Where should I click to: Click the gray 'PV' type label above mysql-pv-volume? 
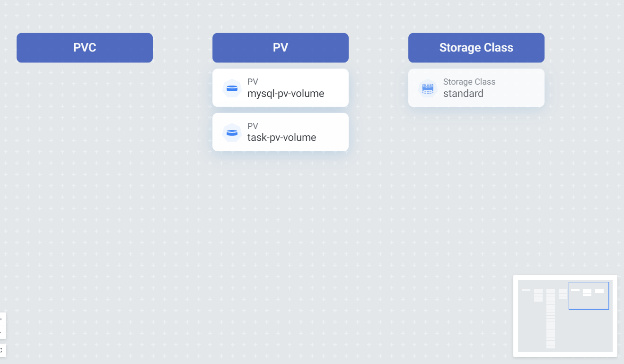(253, 82)
